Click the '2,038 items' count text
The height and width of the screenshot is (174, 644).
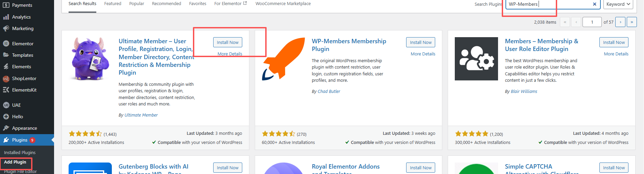pos(545,22)
